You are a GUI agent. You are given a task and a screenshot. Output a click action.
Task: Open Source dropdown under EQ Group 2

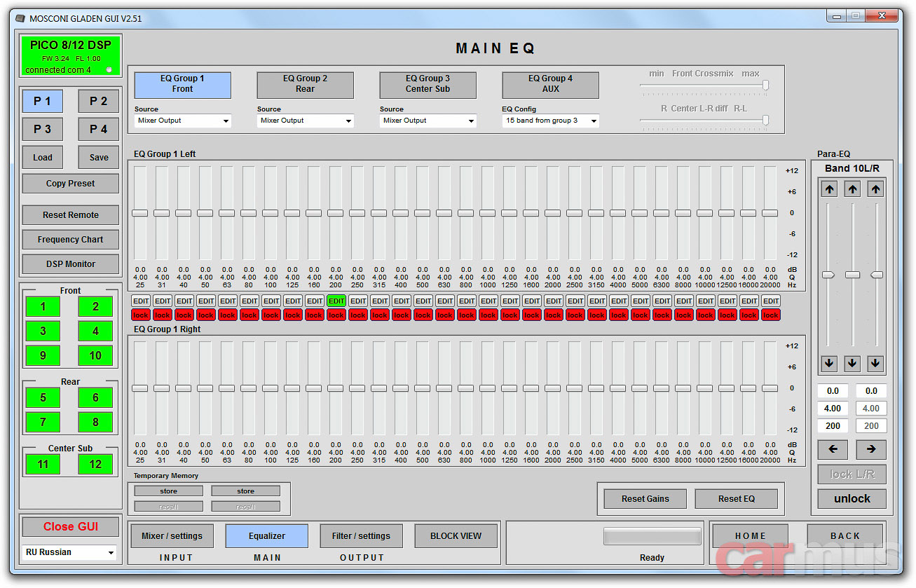[x=306, y=121]
